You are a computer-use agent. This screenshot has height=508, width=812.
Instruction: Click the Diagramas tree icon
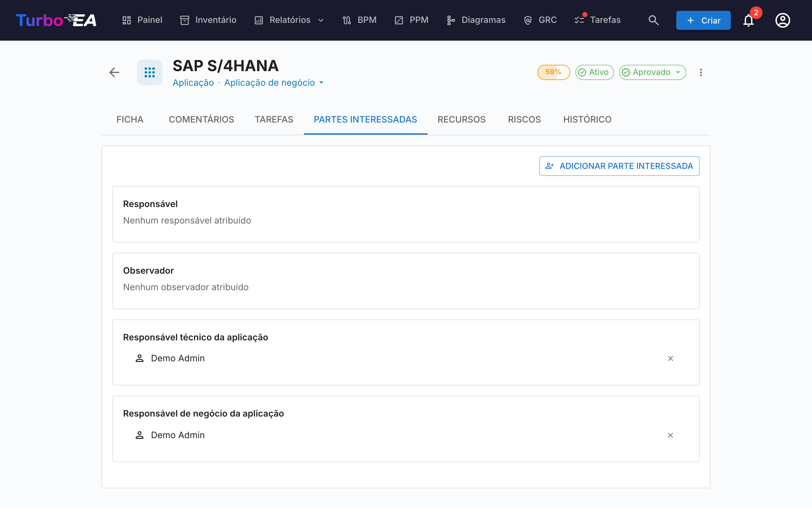(x=451, y=20)
